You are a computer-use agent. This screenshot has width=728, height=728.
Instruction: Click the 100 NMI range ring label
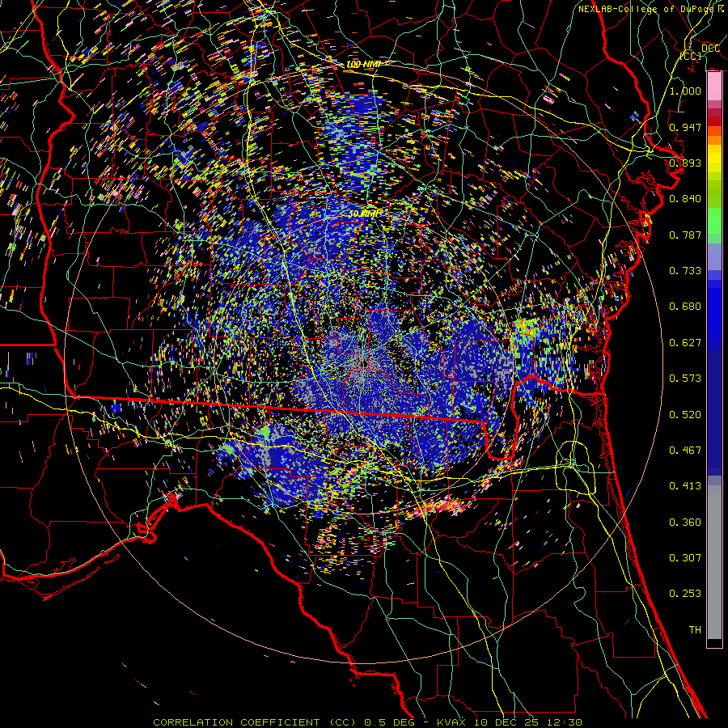click(x=363, y=64)
